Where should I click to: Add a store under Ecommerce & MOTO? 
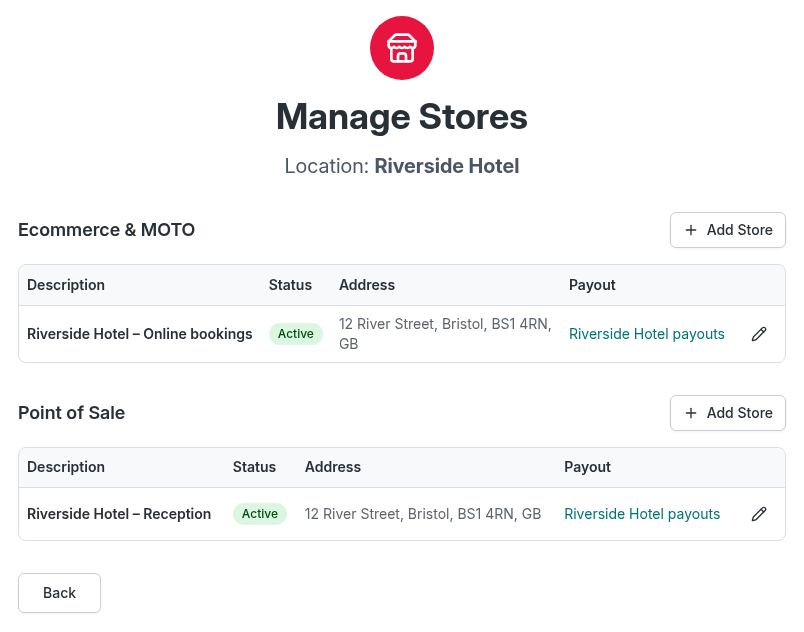coord(728,230)
